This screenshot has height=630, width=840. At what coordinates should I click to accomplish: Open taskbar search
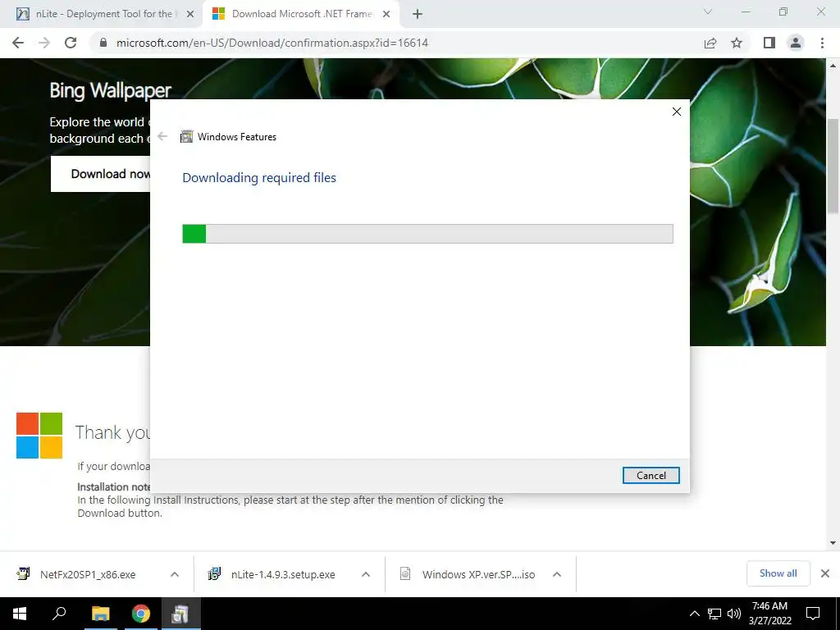click(59, 614)
